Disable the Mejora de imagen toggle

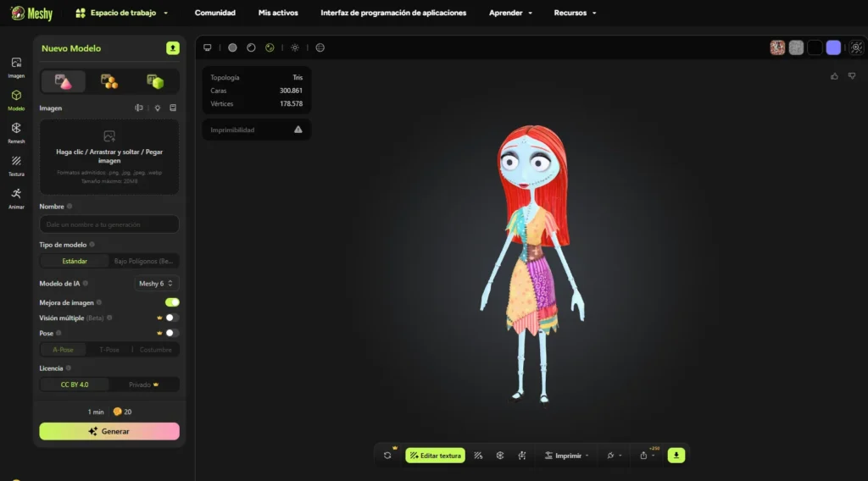pyautogui.click(x=172, y=302)
